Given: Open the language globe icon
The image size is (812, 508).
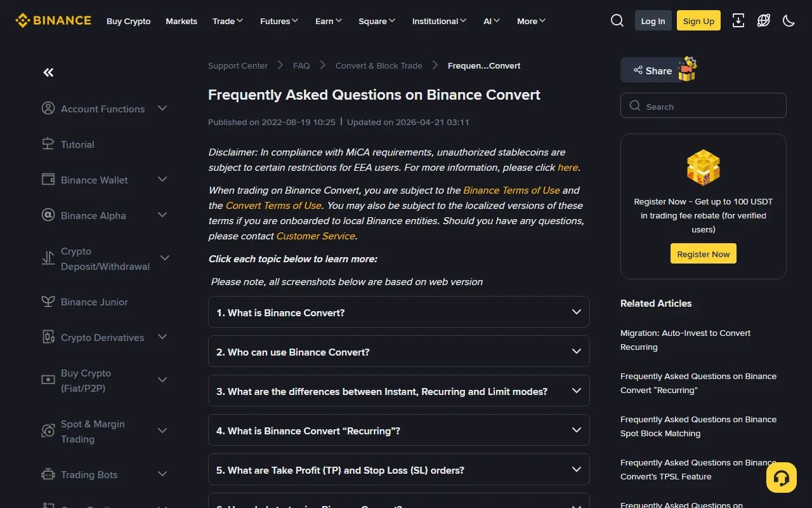Looking at the screenshot, I should coord(764,21).
